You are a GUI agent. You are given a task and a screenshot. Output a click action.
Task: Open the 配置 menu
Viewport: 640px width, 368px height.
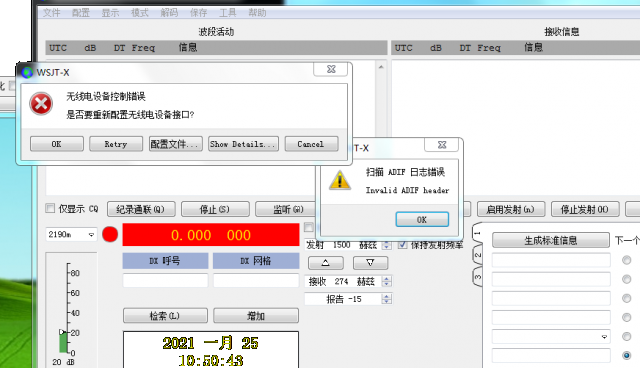tap(80, 13)
